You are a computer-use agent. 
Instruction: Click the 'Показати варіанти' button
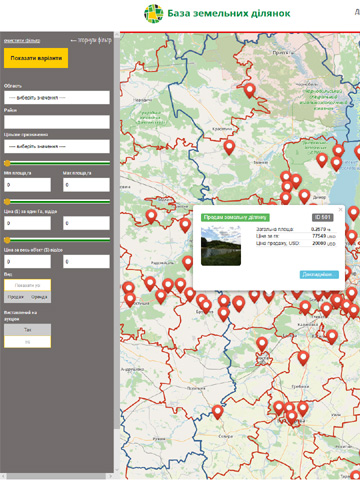(x=36, y=58)
